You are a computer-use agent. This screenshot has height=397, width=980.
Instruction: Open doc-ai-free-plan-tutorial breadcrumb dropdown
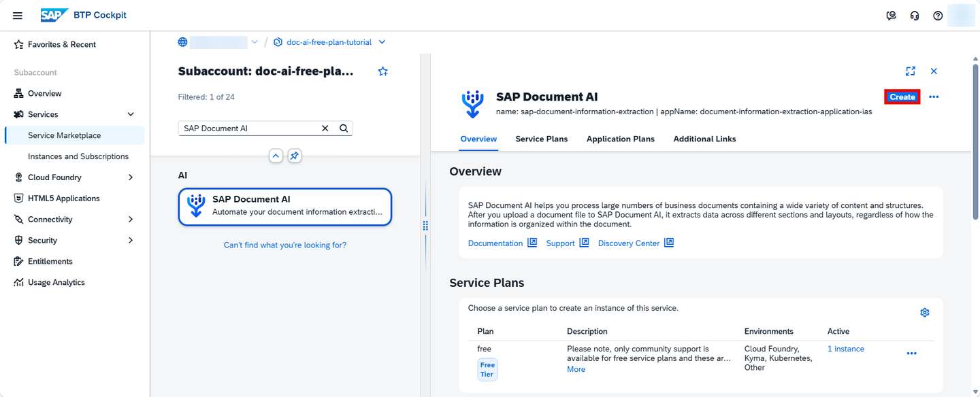[382, 42]
